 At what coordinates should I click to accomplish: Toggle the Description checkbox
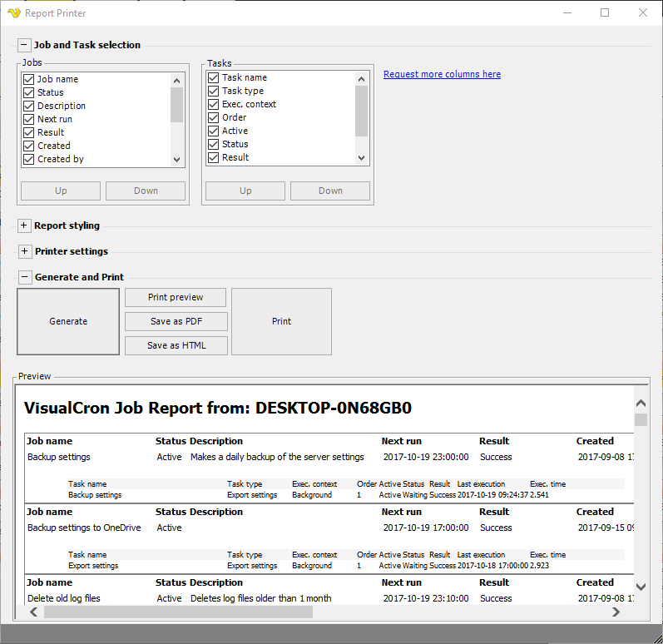[x=29, y=107]
